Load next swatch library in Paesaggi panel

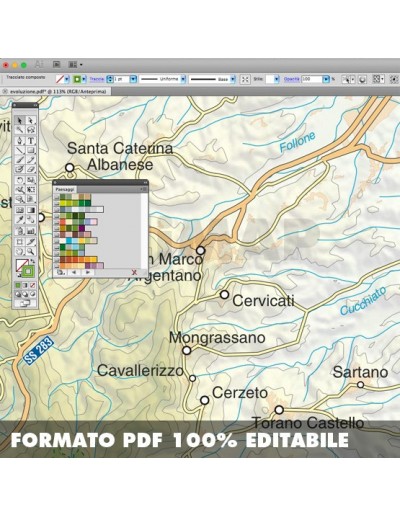pos(88,273)
